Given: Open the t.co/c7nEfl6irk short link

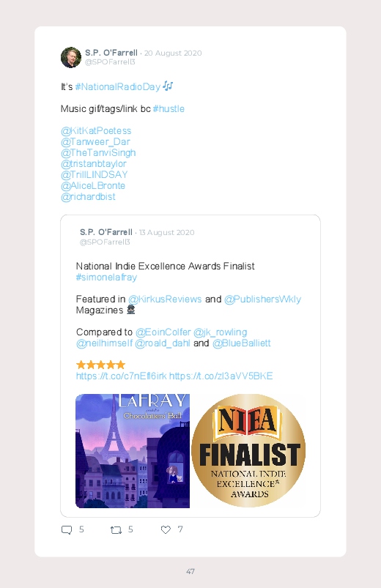Looking at the screenshot, I should (x=121, y=376).
